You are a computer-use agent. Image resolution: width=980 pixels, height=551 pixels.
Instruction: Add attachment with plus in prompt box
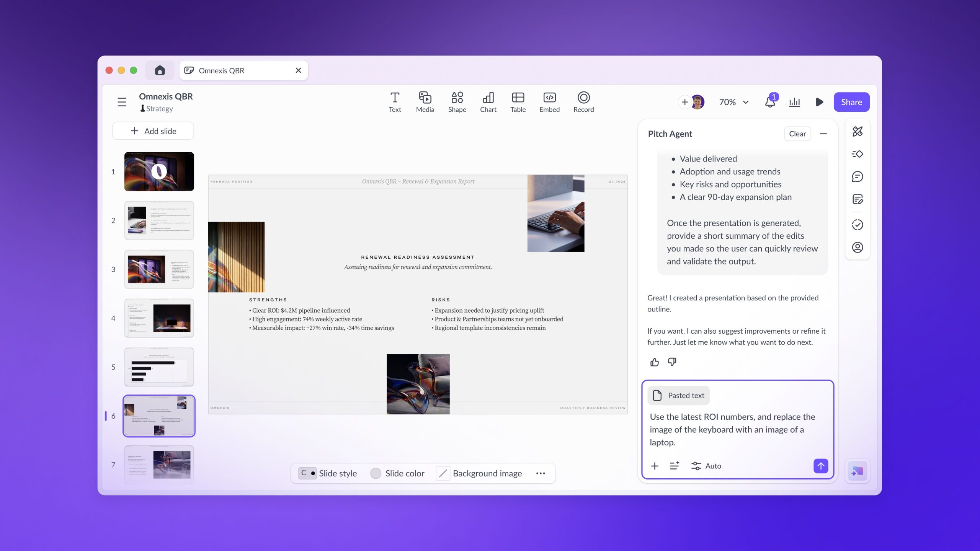pyautogui.click(x=655, y=466)
